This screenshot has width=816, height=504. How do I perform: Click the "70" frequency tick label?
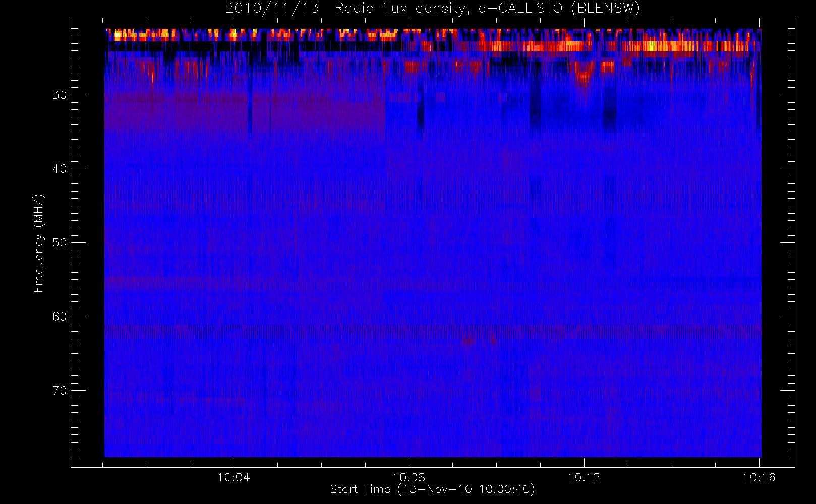tap(60, 391)
